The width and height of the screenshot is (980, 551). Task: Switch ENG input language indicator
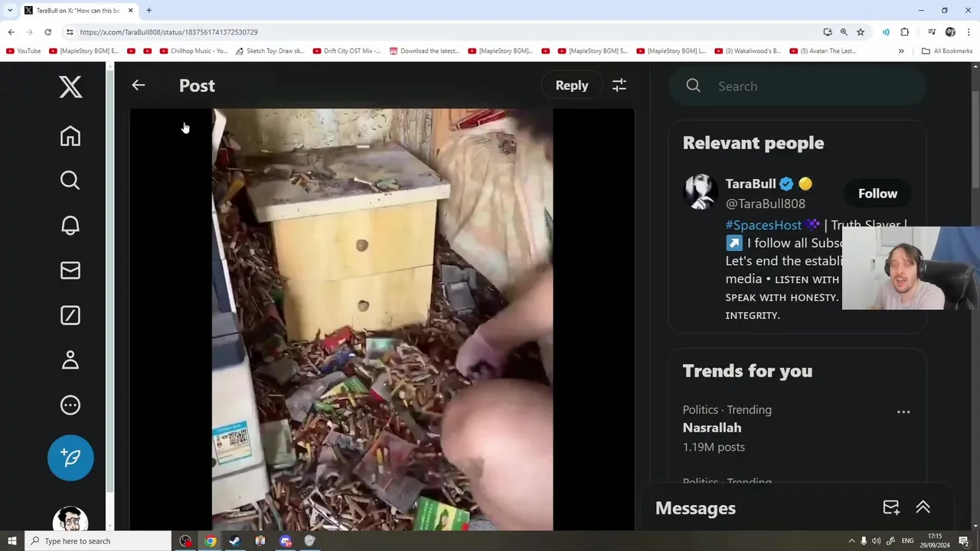point(909,541)
